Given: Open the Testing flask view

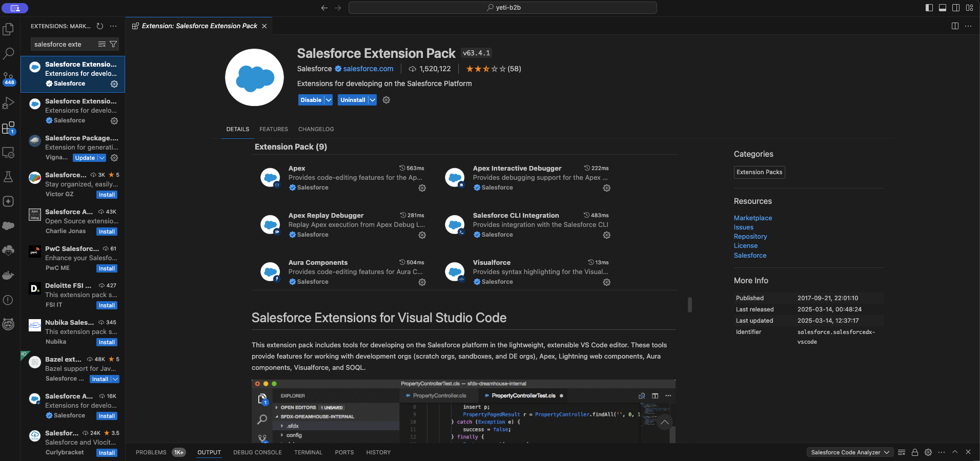Looking at the screenshot, I should [x=8, y=177].
